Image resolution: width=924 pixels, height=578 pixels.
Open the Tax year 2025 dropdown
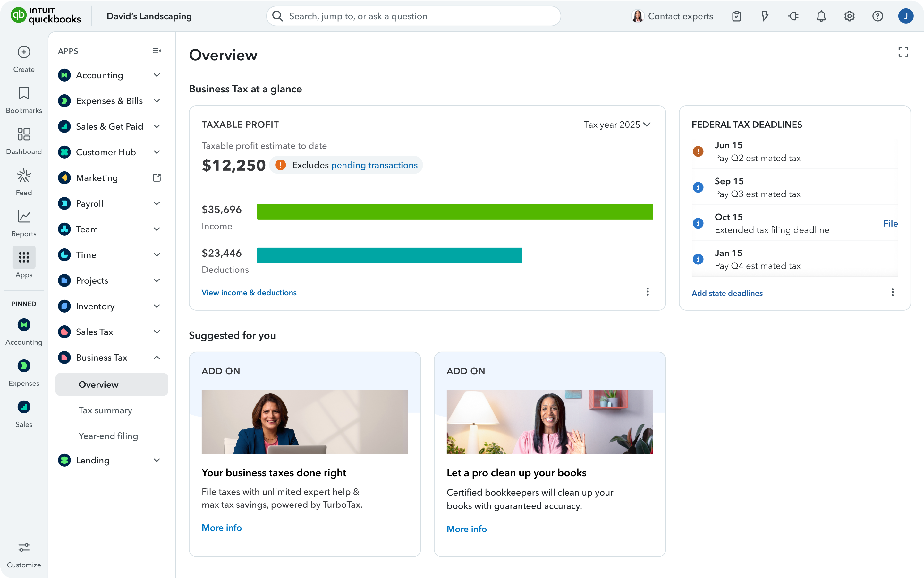click(x=617, y=125)
